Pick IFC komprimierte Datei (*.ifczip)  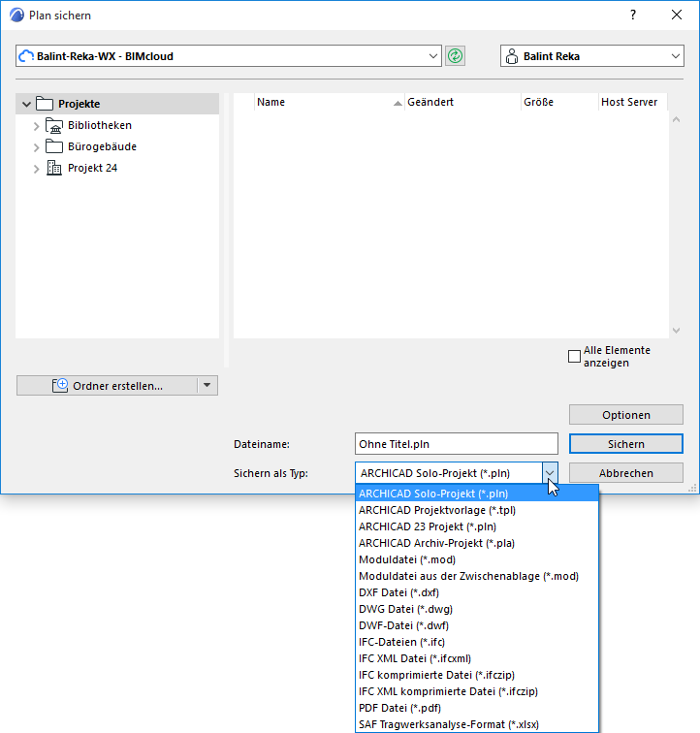pos(476,675)
